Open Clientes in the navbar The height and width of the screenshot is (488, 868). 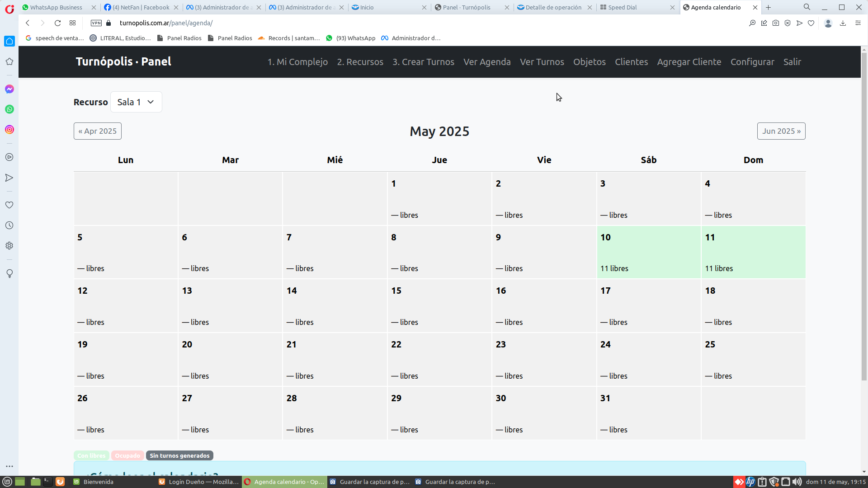click(x=631, y=62)
